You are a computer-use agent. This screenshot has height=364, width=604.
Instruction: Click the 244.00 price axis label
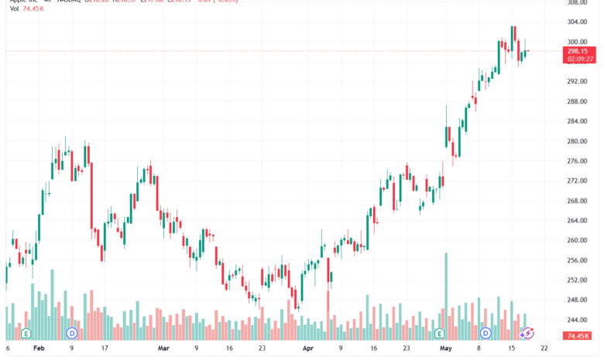click(x=577, y=320)
